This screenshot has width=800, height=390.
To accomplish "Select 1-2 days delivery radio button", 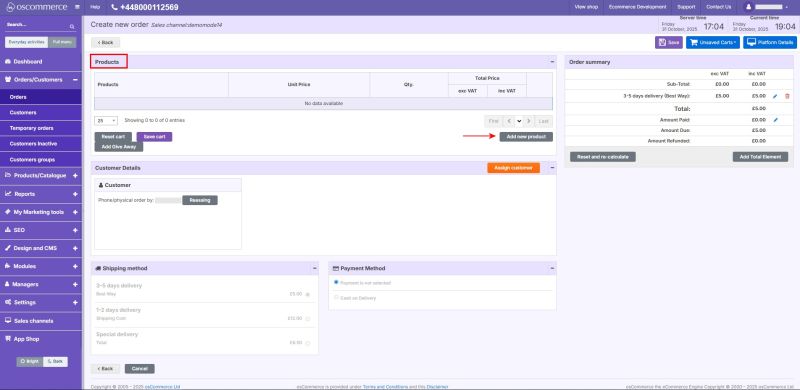I will click(x=308, y=319).
